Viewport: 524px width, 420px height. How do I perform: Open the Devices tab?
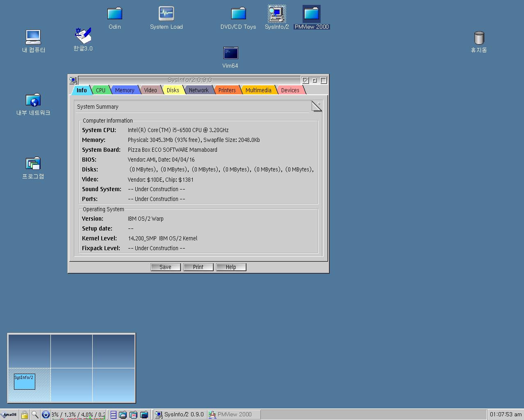point(290,90)
